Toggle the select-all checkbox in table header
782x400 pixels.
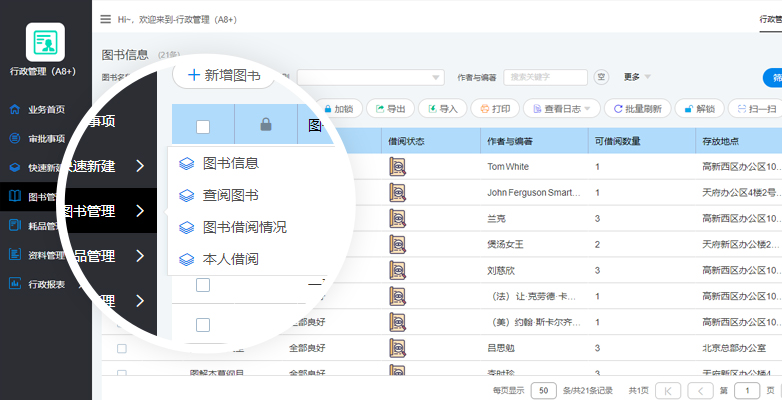coord(203,126)
